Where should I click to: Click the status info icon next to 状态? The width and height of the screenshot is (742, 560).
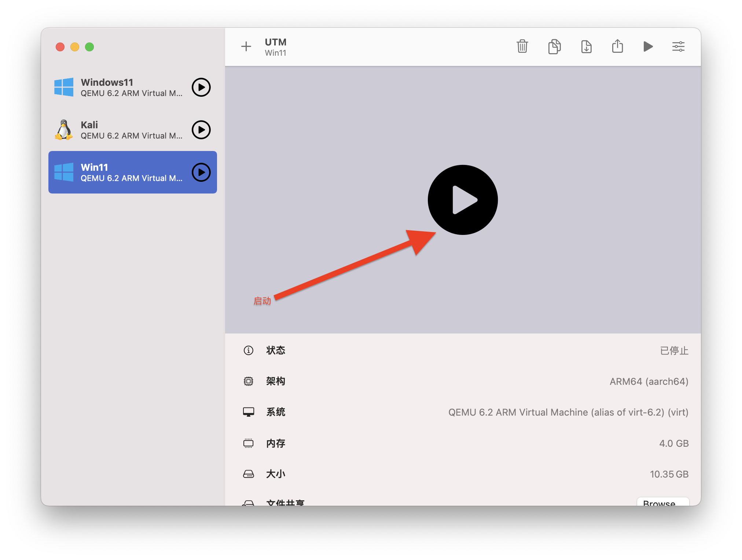coord(249,350)
